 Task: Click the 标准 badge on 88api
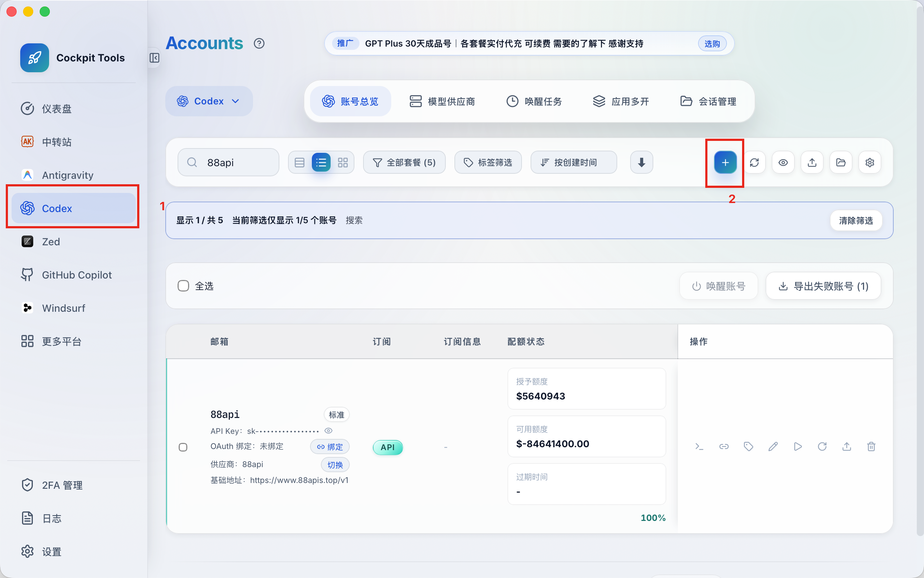click(x=336, y=415)
